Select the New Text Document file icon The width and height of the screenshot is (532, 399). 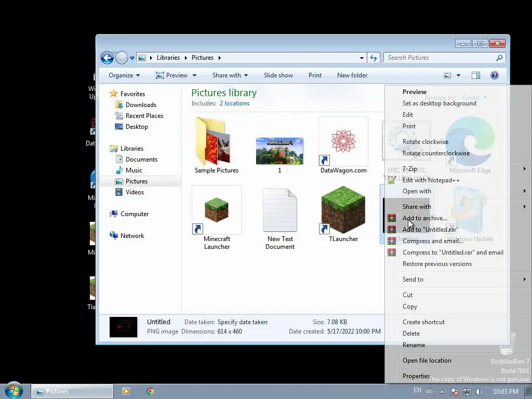click(280, 210)
